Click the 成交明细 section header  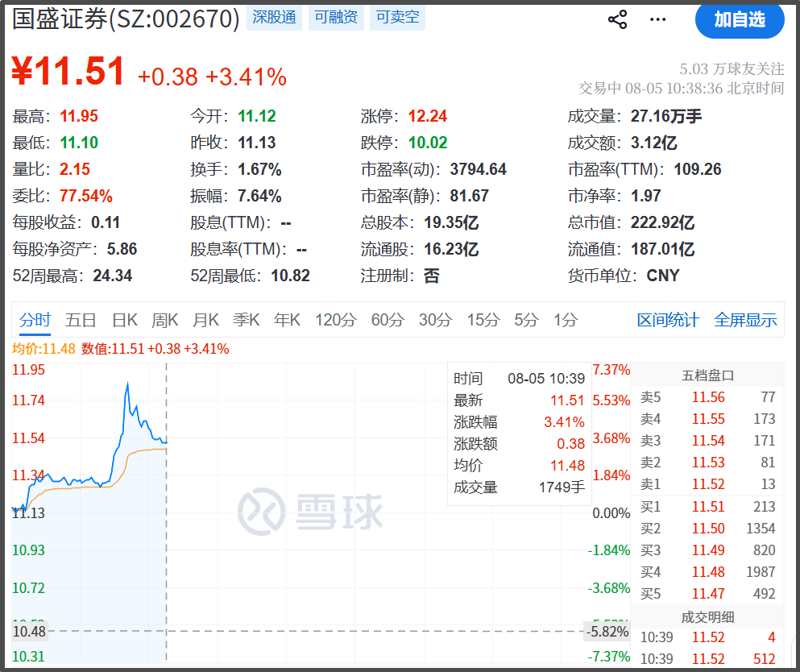(707, 617)
